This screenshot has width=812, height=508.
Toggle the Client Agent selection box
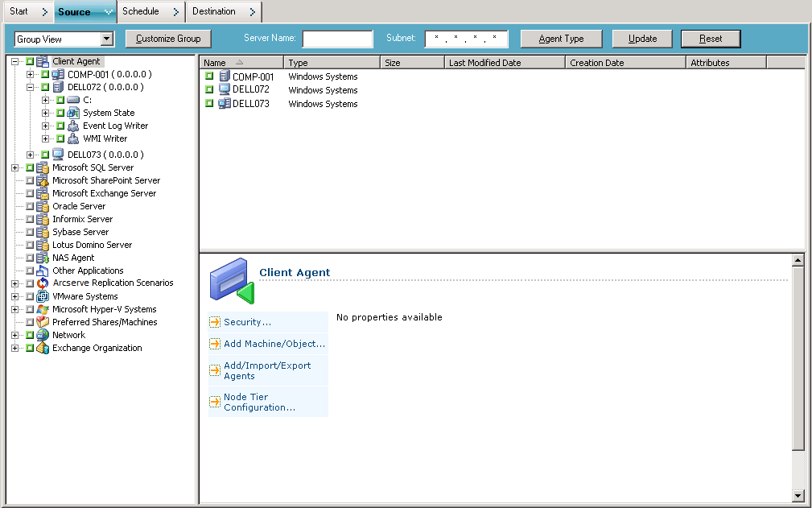30,62
